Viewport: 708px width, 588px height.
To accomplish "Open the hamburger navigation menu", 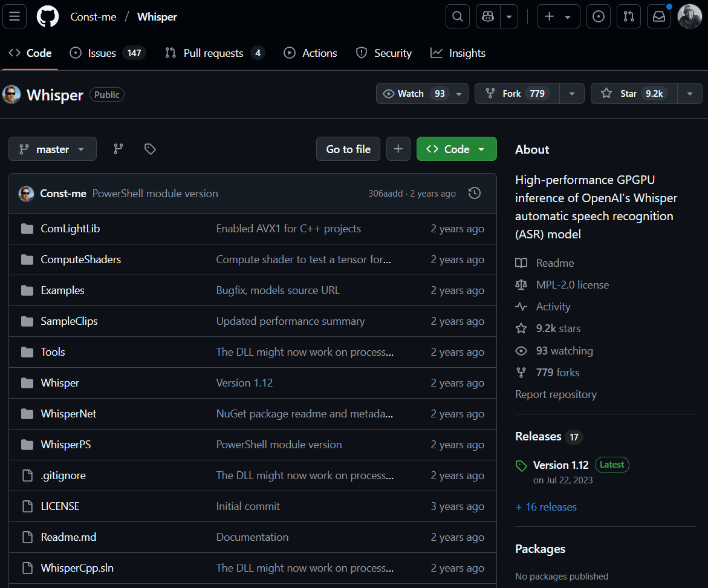I will click(x=15, y=16).
